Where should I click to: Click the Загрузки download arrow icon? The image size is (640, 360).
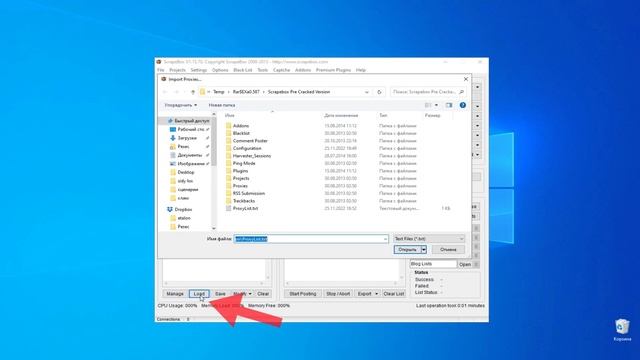tap(173, 138)
